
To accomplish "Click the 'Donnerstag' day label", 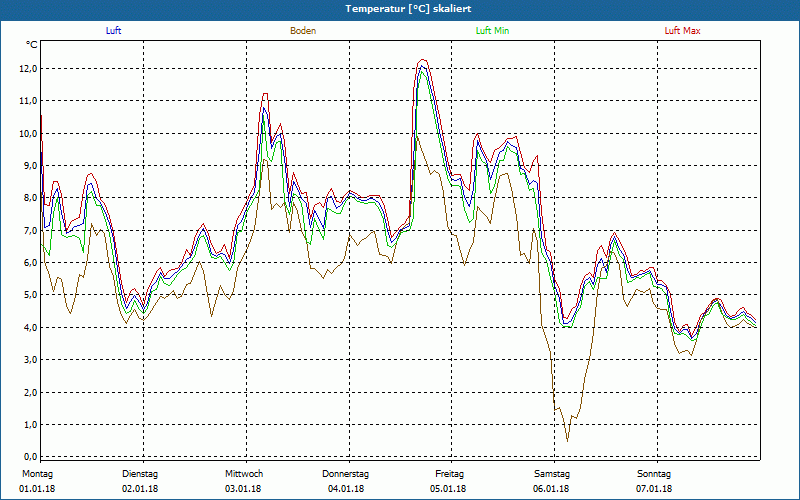I will (x=345, y=474).
